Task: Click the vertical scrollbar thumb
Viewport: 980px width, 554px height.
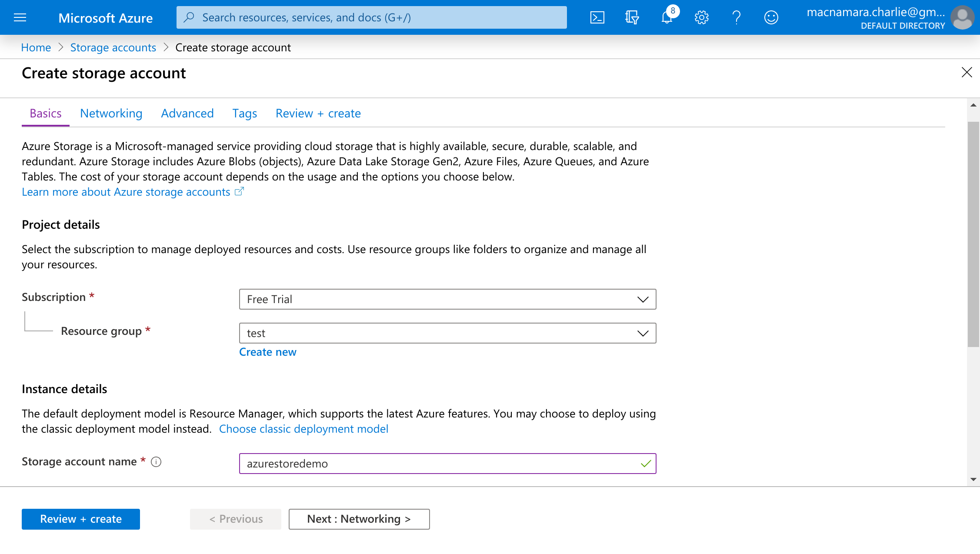Action: 973,234
